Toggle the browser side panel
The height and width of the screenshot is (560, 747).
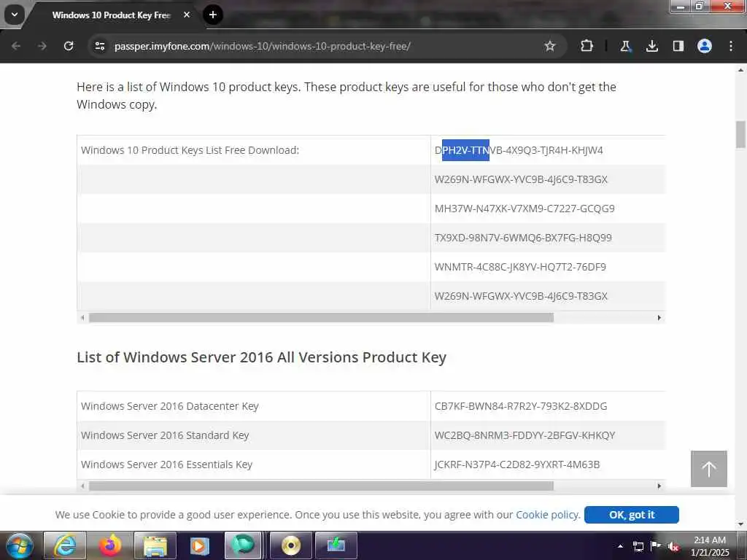tap(678, 46)
